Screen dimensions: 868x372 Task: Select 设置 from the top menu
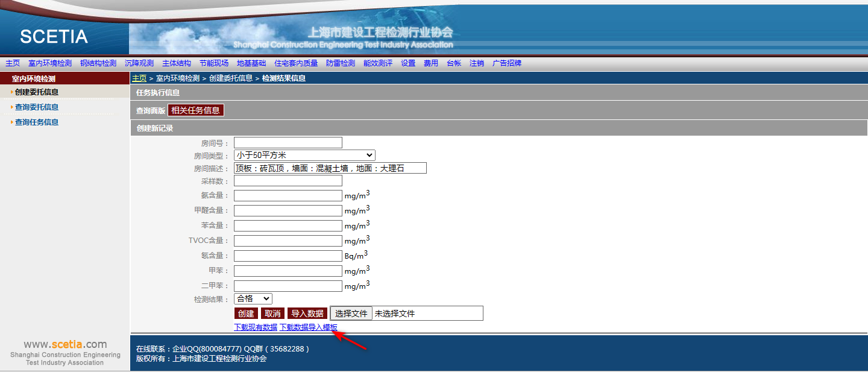408,63
